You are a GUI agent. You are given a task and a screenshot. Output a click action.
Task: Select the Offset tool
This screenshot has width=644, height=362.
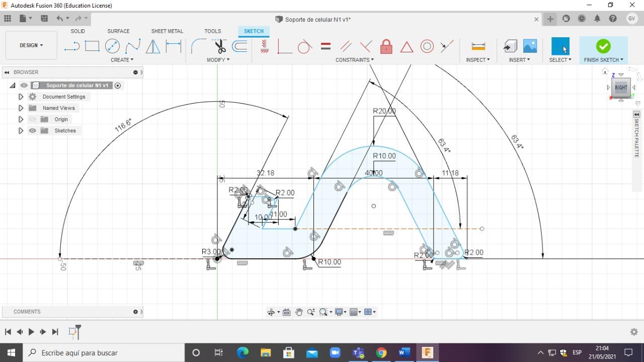(239, 46)
